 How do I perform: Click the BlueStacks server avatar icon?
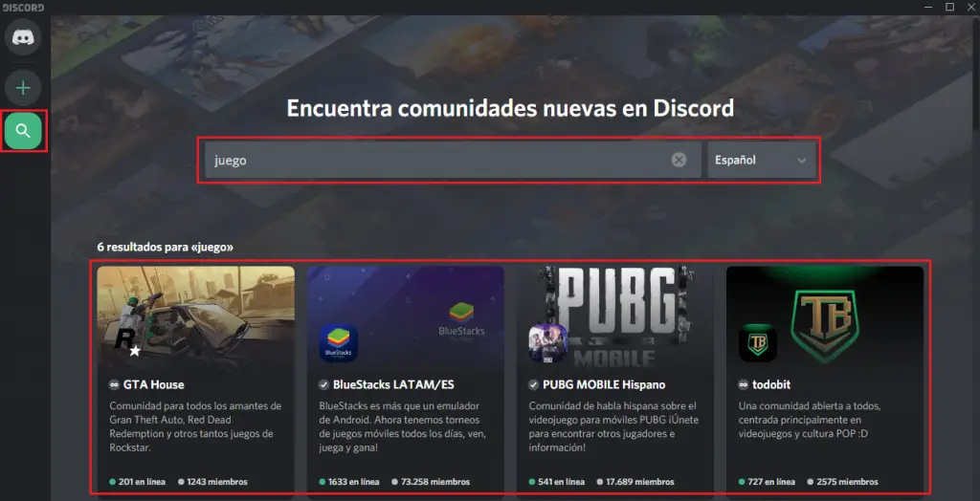338,342
